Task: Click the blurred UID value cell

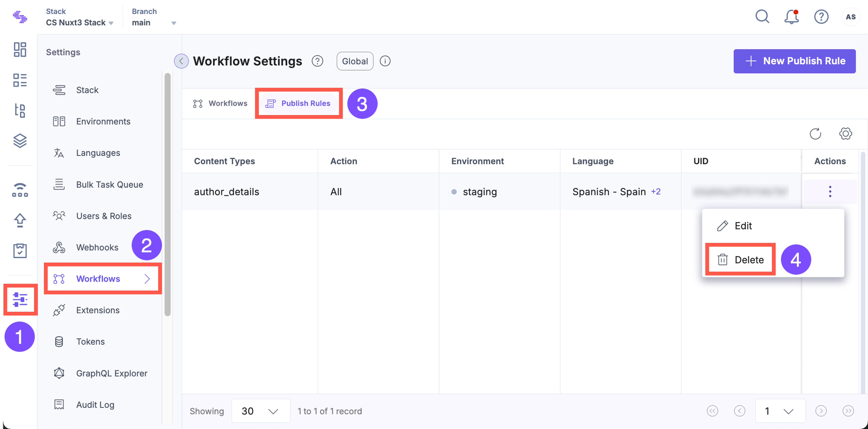Action: 741,192
